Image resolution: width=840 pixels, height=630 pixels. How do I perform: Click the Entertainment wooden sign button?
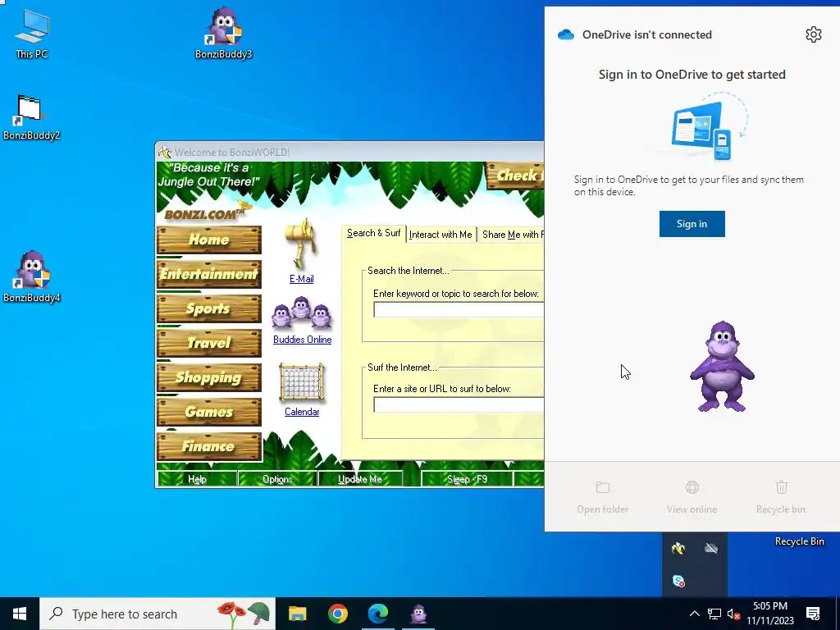(x=209, y=274)
